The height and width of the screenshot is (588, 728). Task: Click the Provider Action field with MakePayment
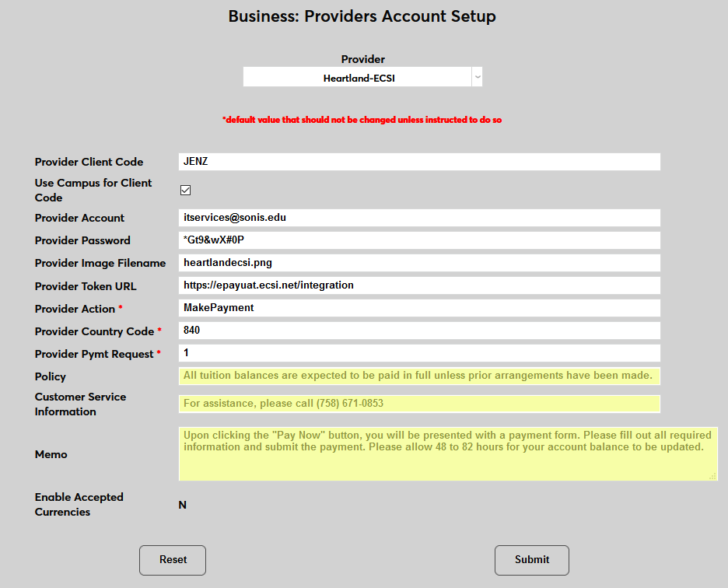[x=419, y=308]
